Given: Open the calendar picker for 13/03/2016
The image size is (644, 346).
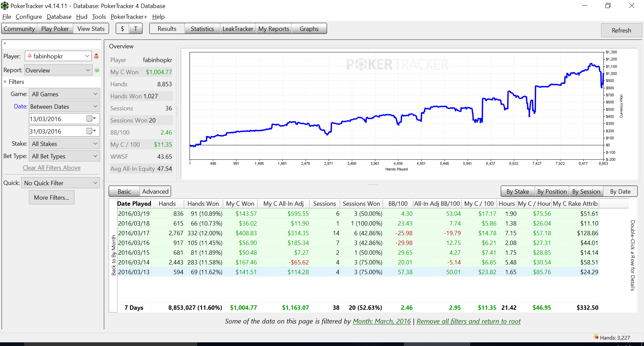Looking at the screenshot, I should tap(91, 118).
